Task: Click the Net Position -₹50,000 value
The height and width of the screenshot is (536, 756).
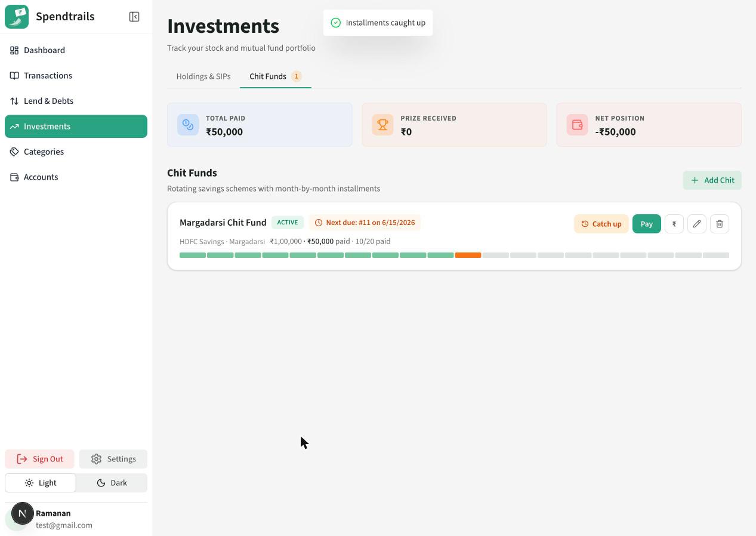Action: (615, 132)
